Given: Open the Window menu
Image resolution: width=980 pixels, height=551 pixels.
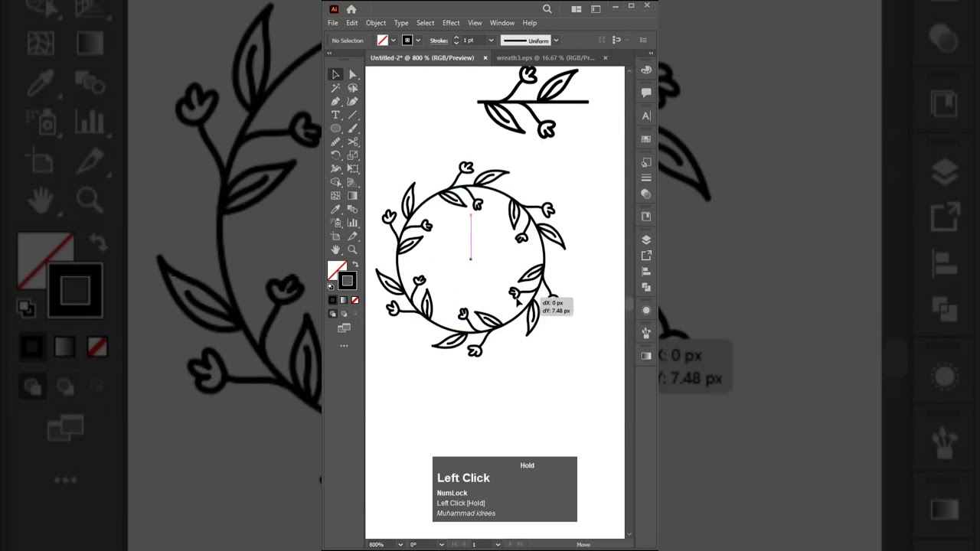Looking at the screenshot, I should click(x=502, y=23).
